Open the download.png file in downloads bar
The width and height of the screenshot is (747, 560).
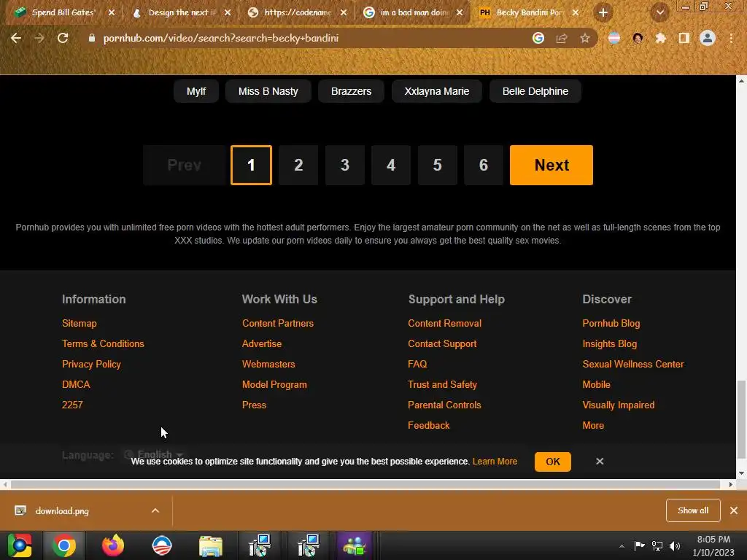point(62,511)
